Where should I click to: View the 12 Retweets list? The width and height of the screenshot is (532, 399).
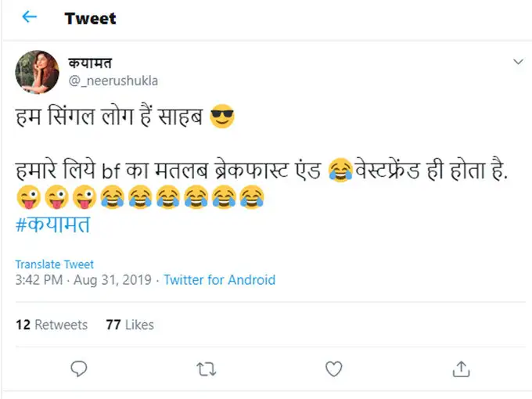[x=52, y=325]
